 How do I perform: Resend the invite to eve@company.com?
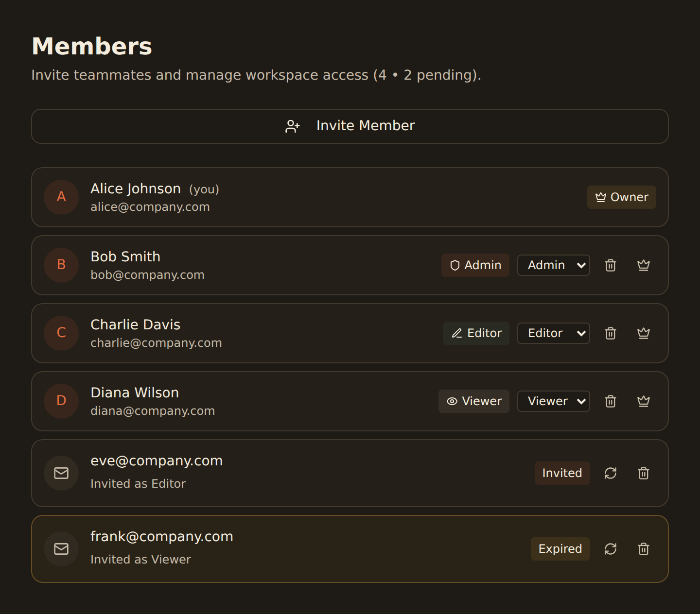tap(611, 473)
